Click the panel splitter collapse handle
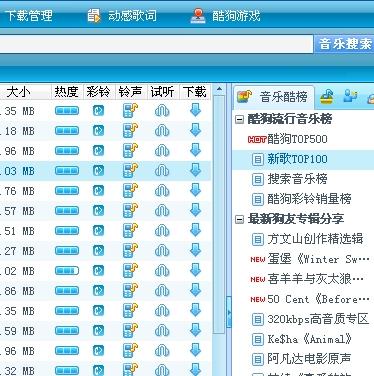Image resolution: width=374 pixels, height=376 pixels. tap(229, 313)
